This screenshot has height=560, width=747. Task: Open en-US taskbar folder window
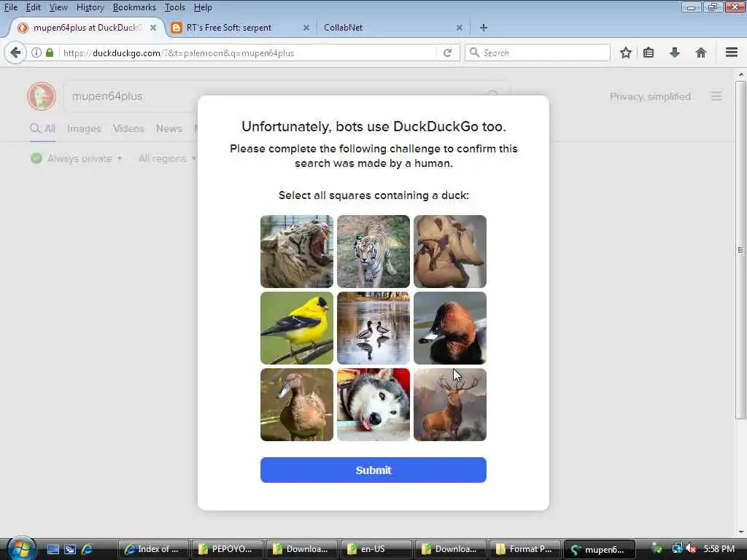coord(376,549)
